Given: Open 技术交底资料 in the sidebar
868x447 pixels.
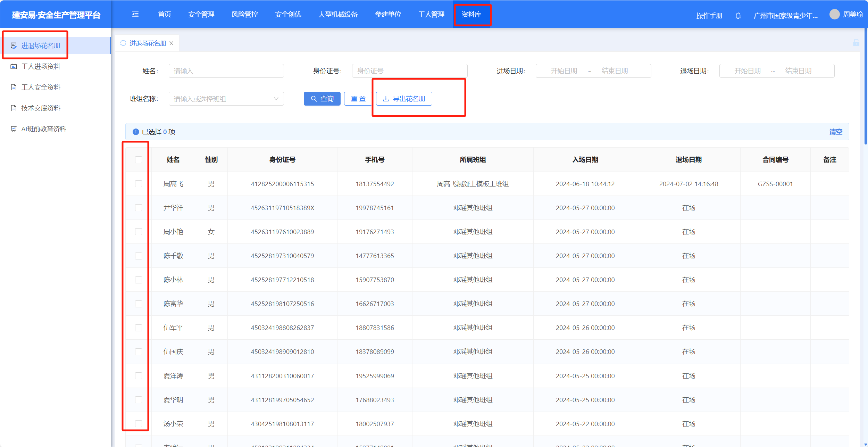Looking at the screenshot, I should (41, 108).
